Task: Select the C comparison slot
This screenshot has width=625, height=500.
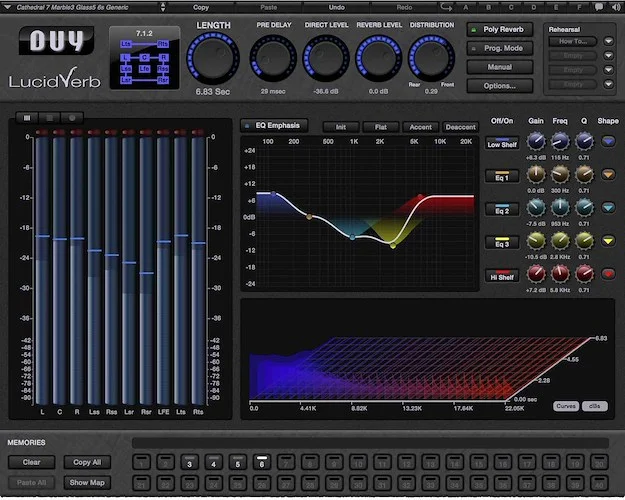Action: point(511,7)
